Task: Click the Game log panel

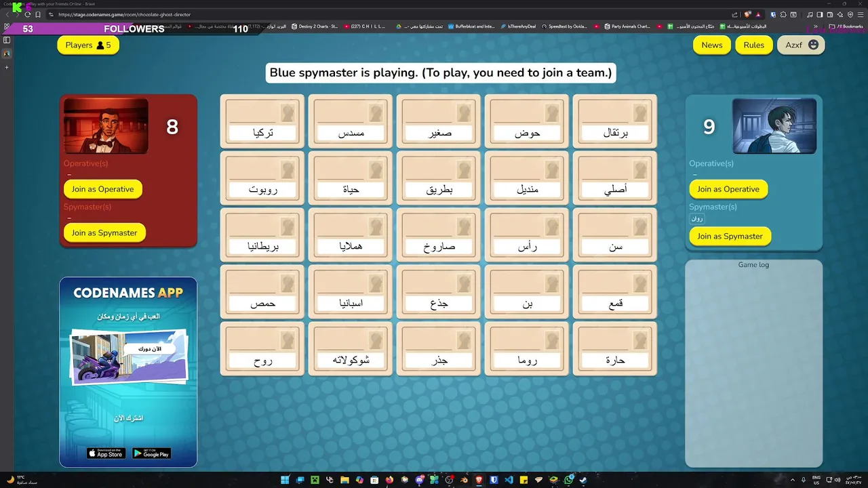Action: [753, 363]
